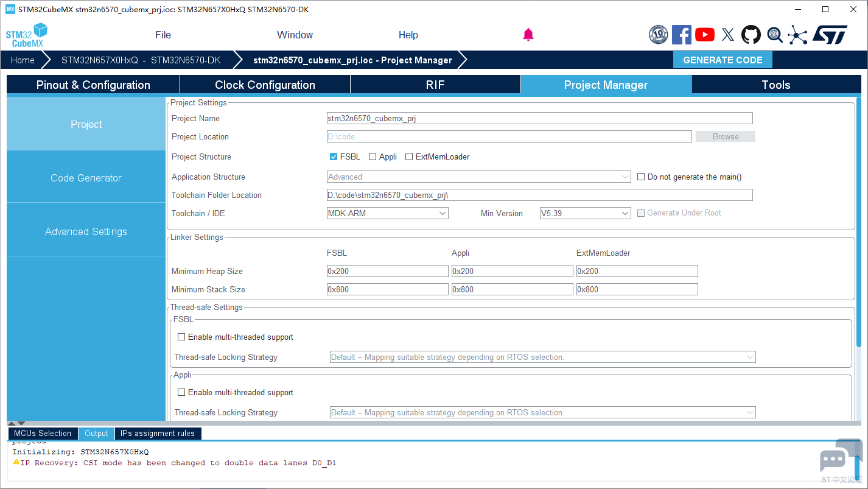Image resolution: width=868 pixels, height=489 pixels.
Task: Select the Output bottom tab
Action: (96, 434)
